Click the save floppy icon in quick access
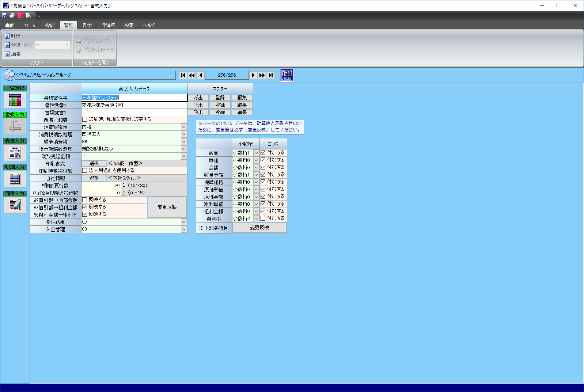The width and height of the screenshot is (584, 392). tap(4, 15)
